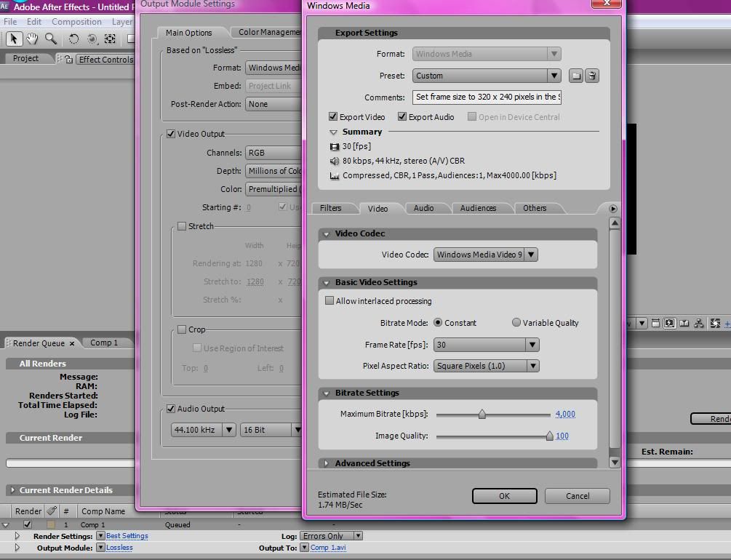Click the Save Preset icon

(576, 76)
